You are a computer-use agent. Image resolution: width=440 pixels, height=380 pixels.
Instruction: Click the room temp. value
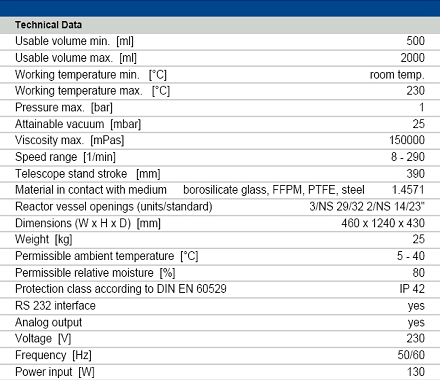point(397,75)
